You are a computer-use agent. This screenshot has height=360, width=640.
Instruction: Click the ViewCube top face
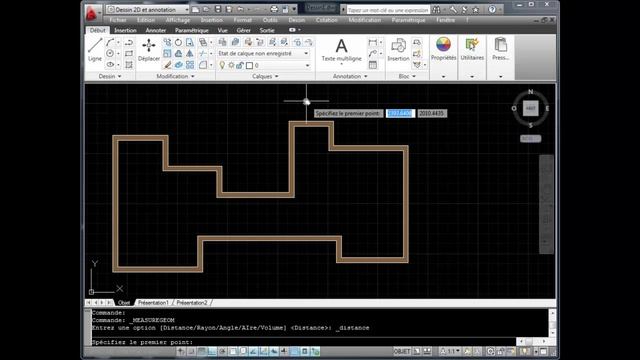530,108
